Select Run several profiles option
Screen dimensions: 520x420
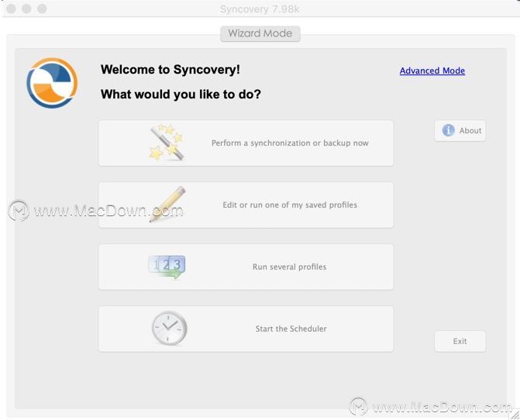[x=246, y=267]
